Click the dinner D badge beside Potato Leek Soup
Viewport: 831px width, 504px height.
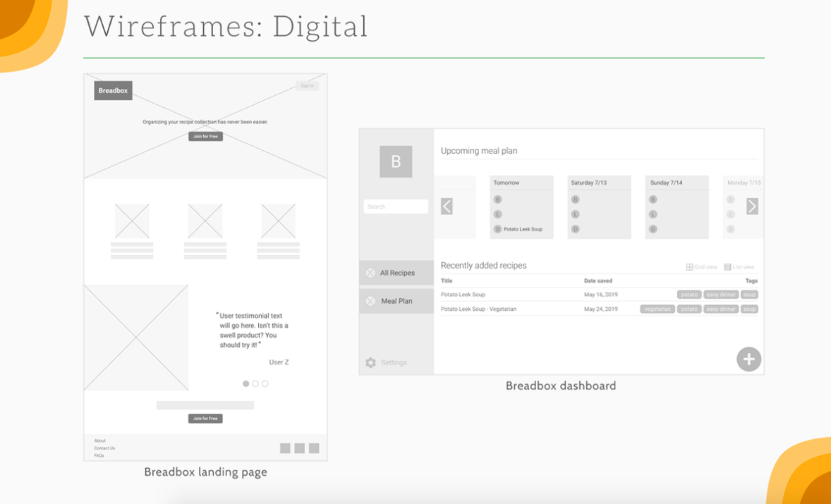pyautogui.click(x=497, y=228)
